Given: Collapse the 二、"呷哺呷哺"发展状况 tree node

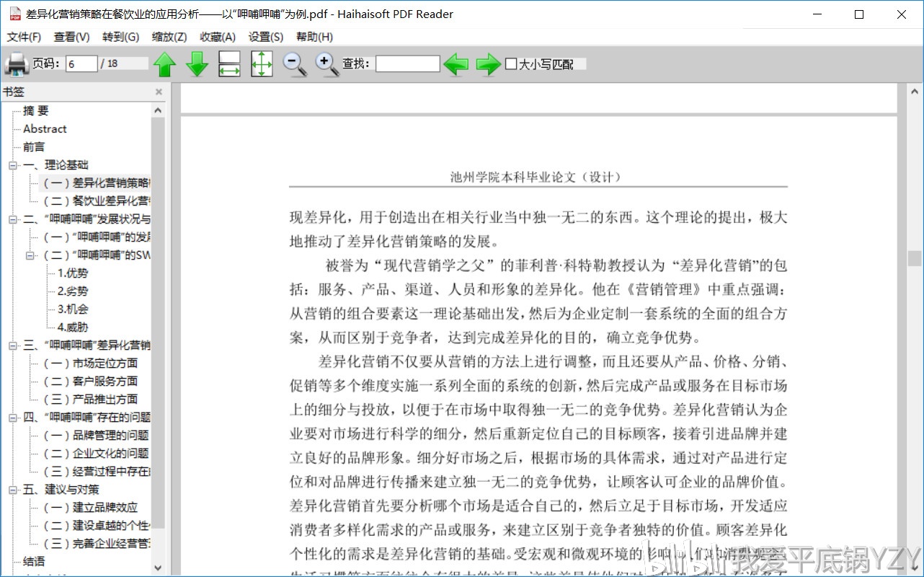Looking at the screenshot, I should (x=12, y=219).
